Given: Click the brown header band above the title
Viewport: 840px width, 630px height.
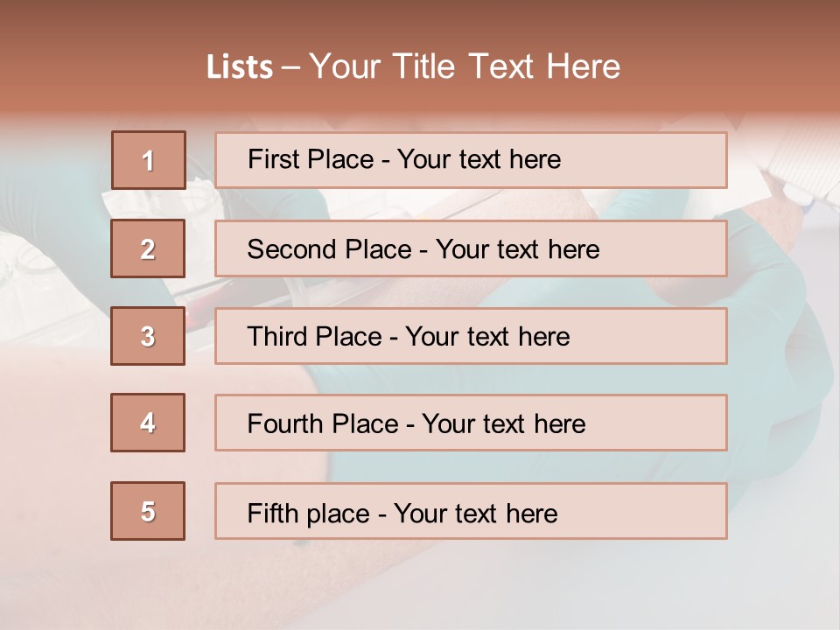Looking at the screenshot, I should click(x=420, y=19).
